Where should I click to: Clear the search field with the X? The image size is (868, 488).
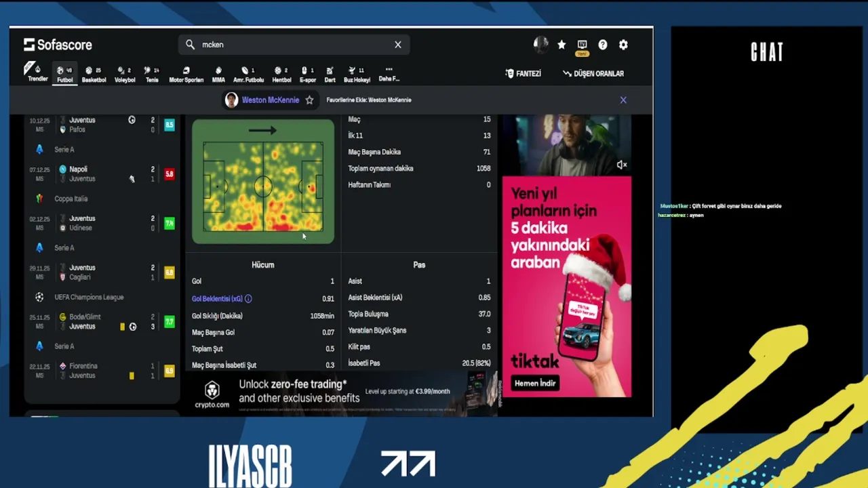(x=398, y=45)
